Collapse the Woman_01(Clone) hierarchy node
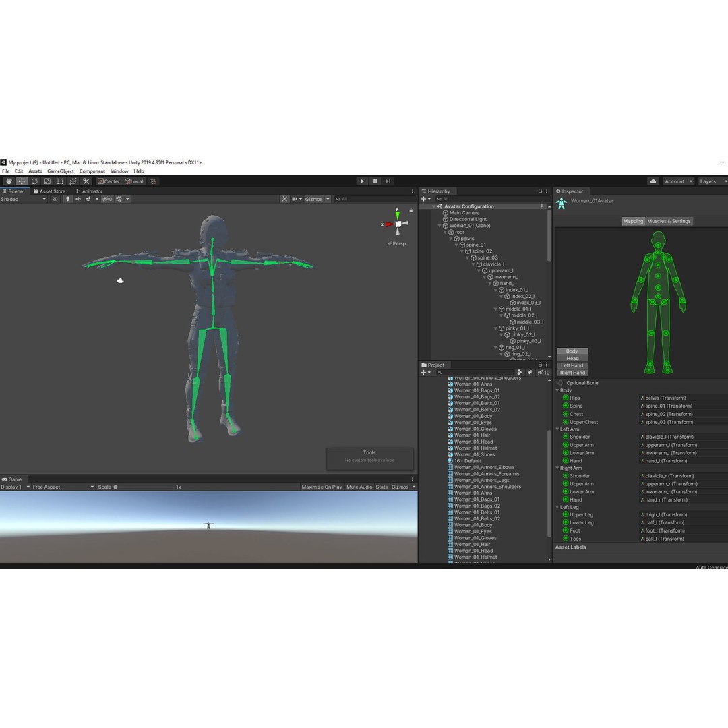Viewport: 728px width, 728px height. point(439,226)
